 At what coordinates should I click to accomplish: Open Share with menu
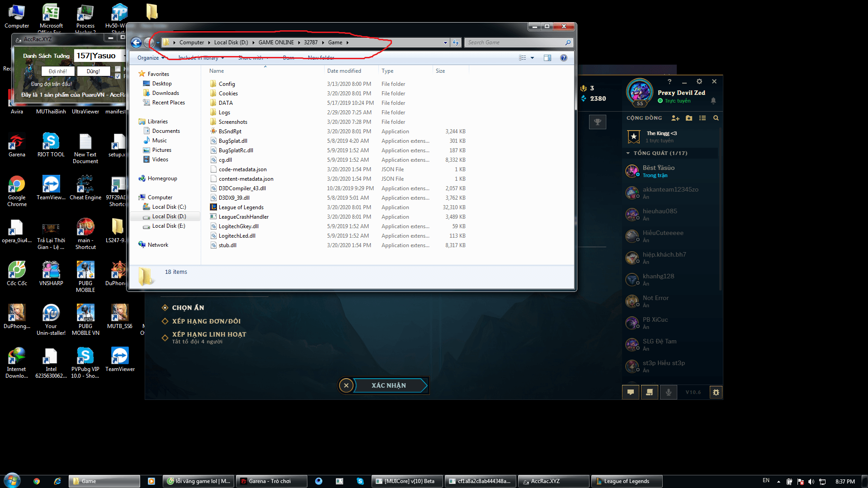[253, 58]
